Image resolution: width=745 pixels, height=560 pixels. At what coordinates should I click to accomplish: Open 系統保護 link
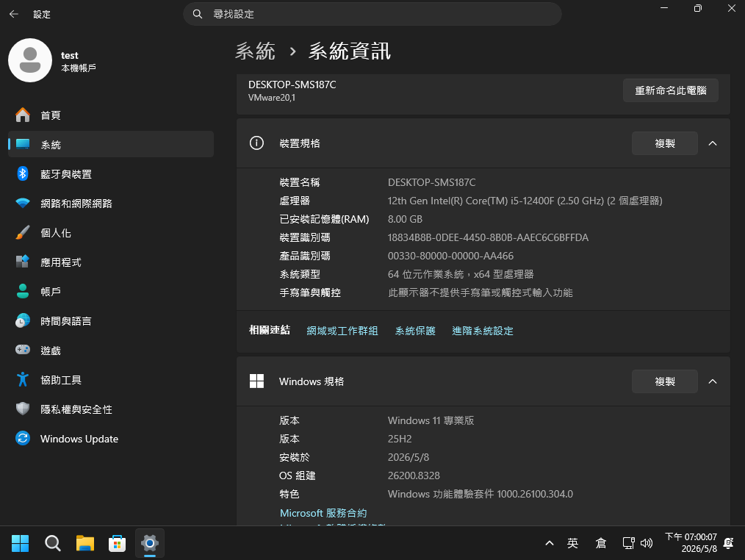[x=415, y=331]
